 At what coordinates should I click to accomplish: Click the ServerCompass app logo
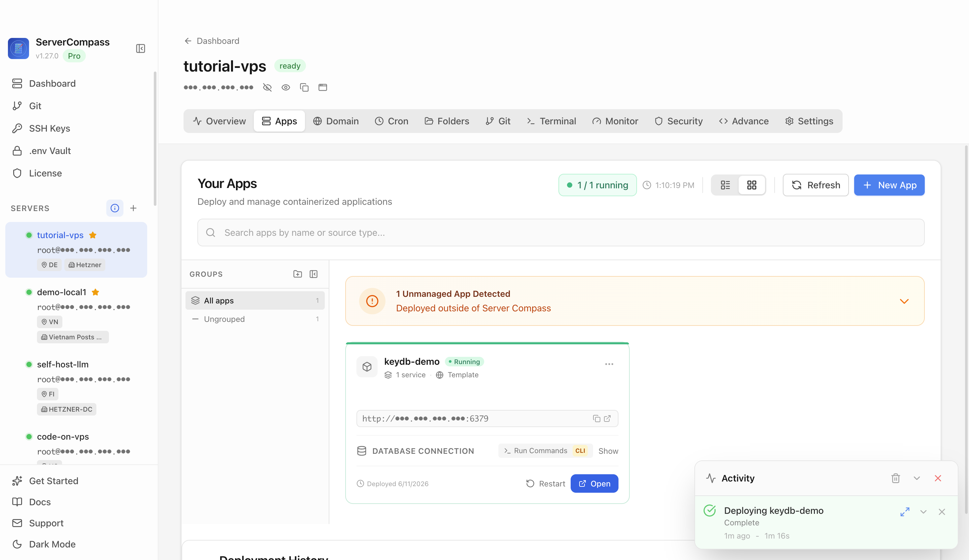(18, 48)
